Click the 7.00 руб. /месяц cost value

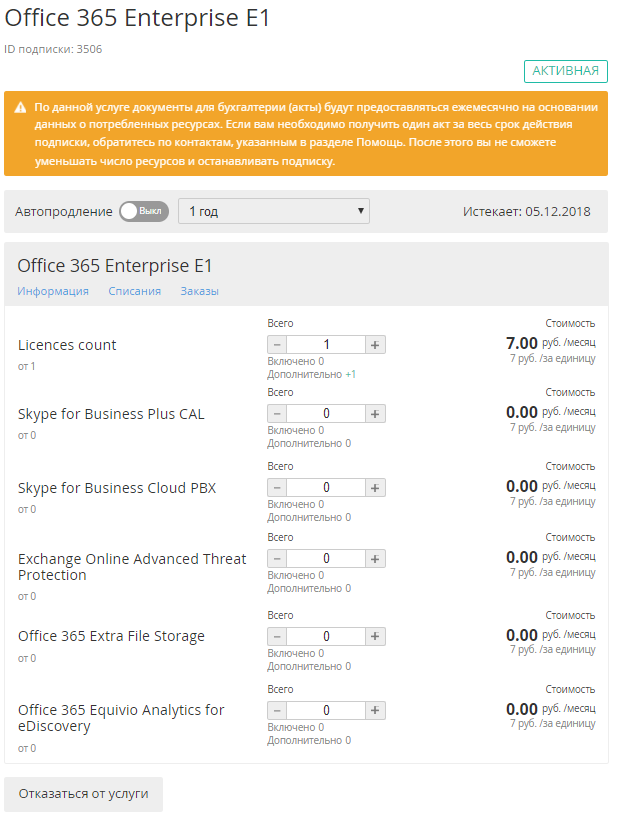(x=551, y=343)
